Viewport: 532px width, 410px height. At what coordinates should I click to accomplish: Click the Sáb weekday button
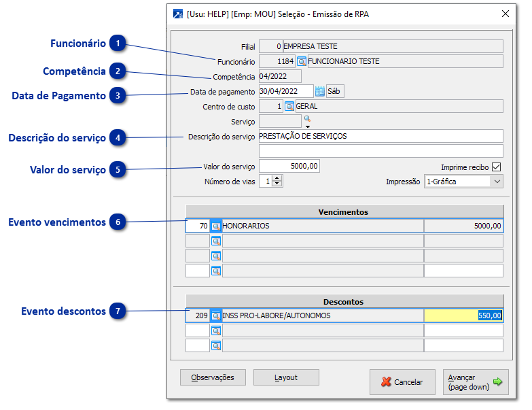click(335, 91)
